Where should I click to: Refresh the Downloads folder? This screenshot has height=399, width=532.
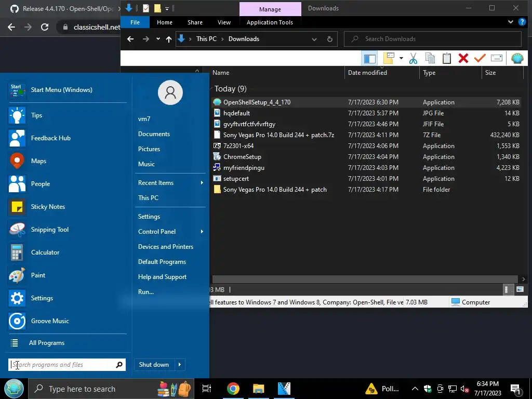pos(330,39)
